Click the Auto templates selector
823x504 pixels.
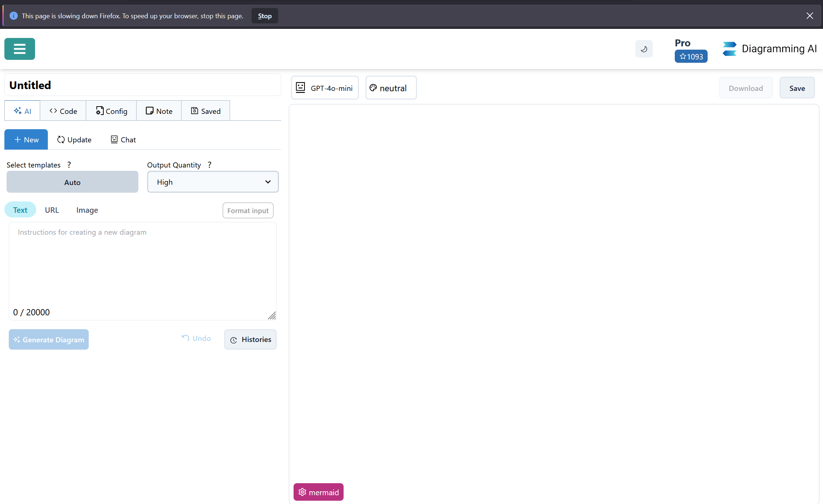72,182
